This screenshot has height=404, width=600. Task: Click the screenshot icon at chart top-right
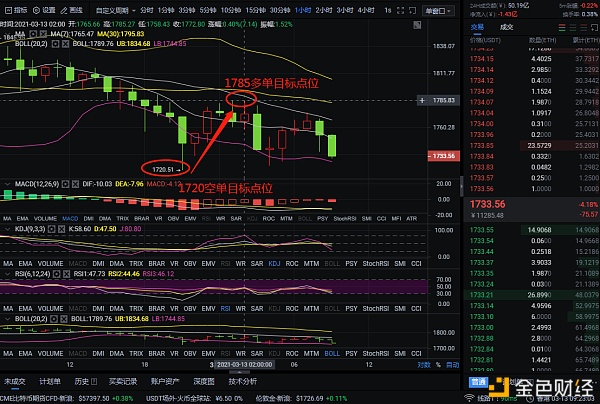tap(417, 25)
